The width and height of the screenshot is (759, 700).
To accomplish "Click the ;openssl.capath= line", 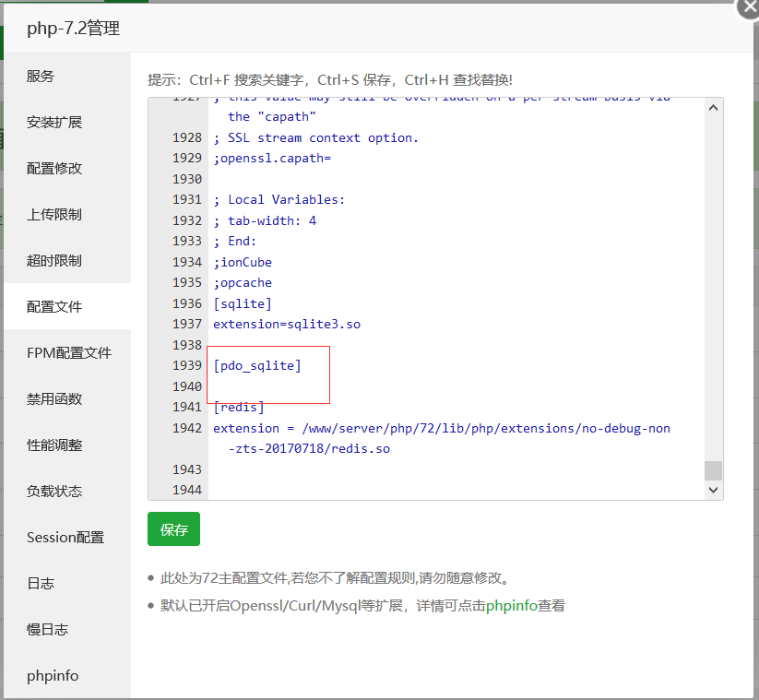I will [272, 159].
